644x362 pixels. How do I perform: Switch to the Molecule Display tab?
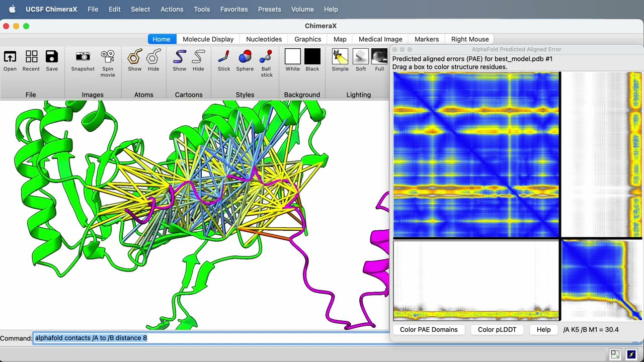click(x=208, y=39)
